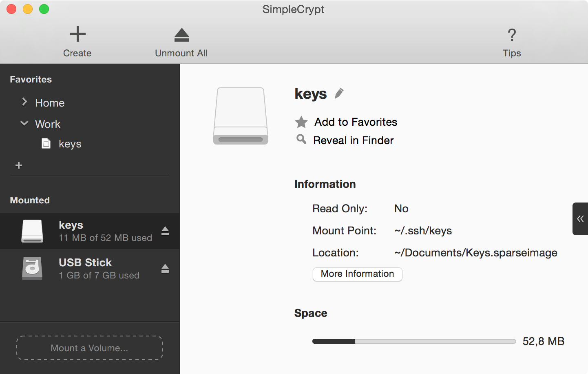Click the Space section heading
Viewport: 588px width, 374px height.
pos(311,313)
